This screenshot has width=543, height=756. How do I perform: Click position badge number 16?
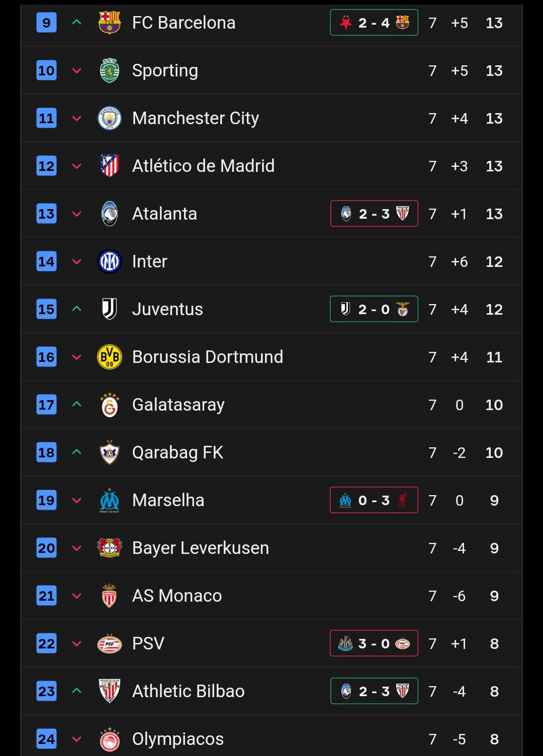[x=46, y=357]
